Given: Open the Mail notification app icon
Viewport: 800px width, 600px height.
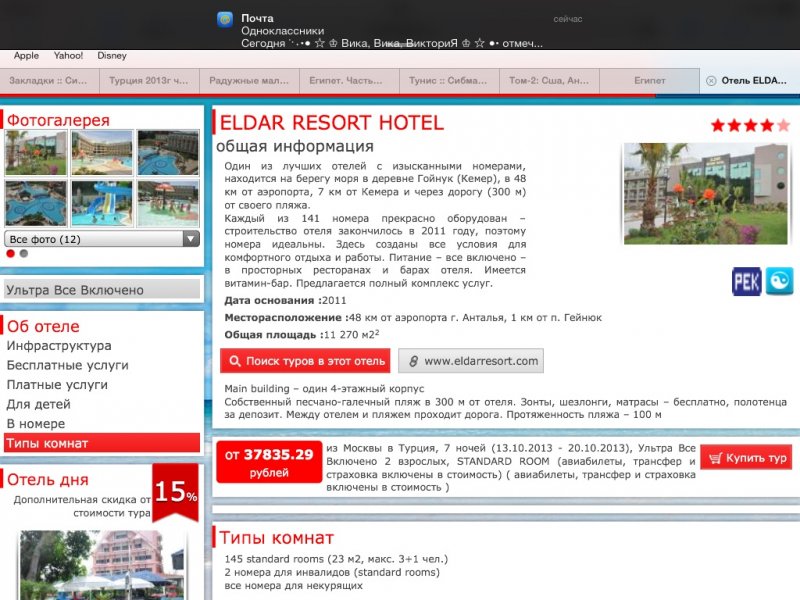Looking at the screenshot, I should point(225,19).
